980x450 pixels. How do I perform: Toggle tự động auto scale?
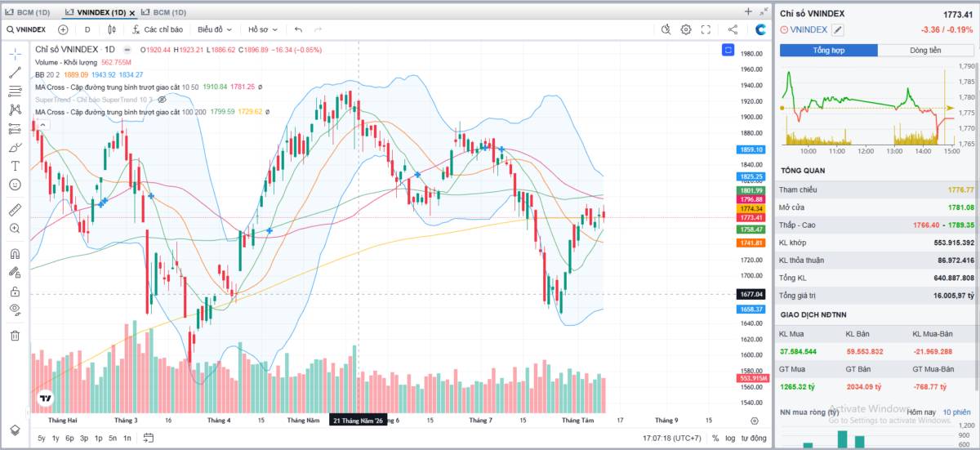[754, 439]
